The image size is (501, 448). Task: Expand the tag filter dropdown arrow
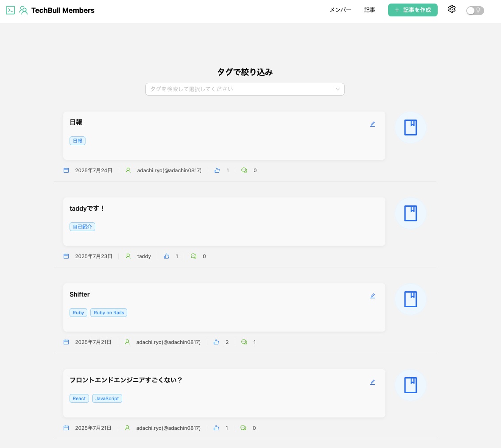pyautogui.click(x=338, y=89)
